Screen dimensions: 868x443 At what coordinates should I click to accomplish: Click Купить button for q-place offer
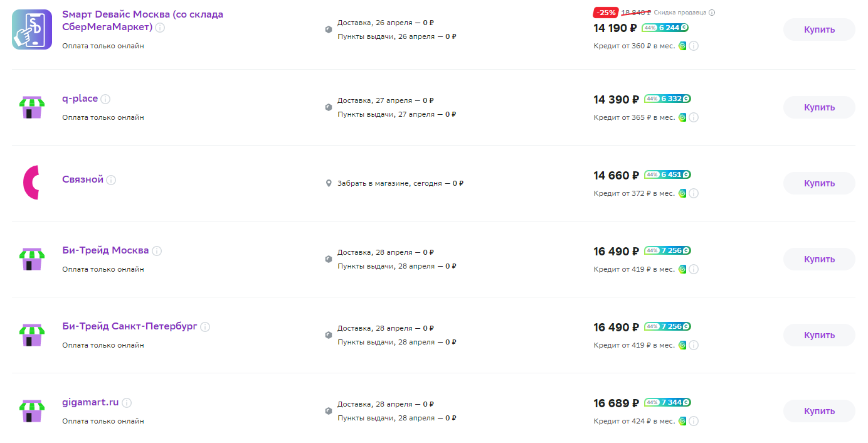(819, 107)
